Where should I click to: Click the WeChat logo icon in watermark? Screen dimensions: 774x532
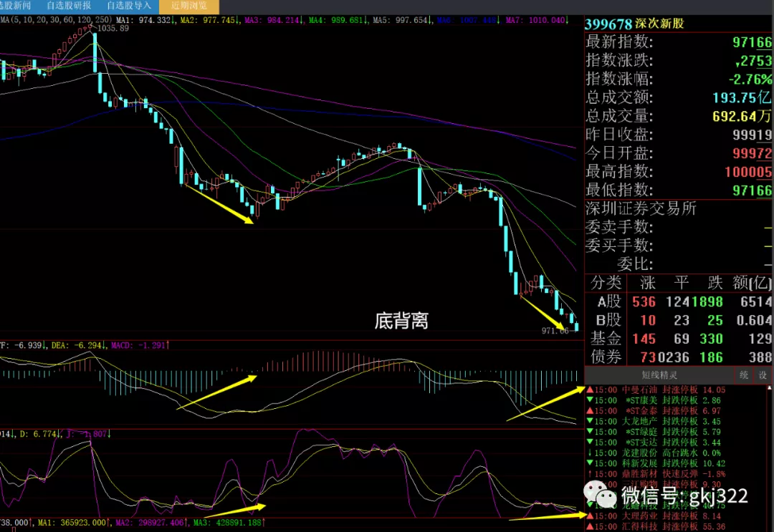tap(601, 493)
